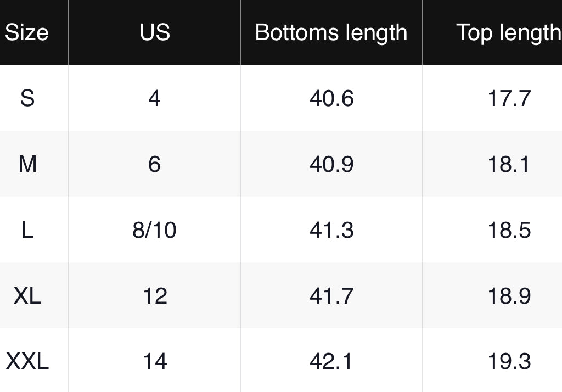Click US size 14 cell
562x392 pixels.
pos(155,361)
